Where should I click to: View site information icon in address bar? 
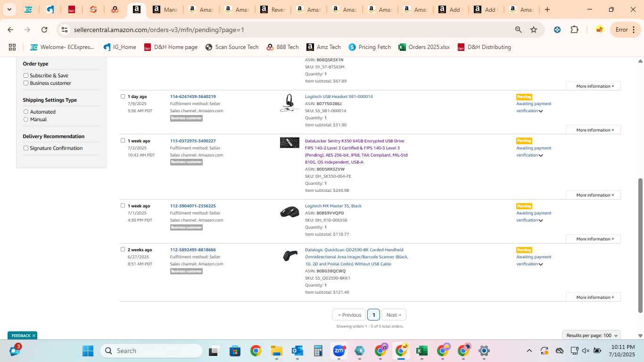pyautogui.click(x=65, y=30)
